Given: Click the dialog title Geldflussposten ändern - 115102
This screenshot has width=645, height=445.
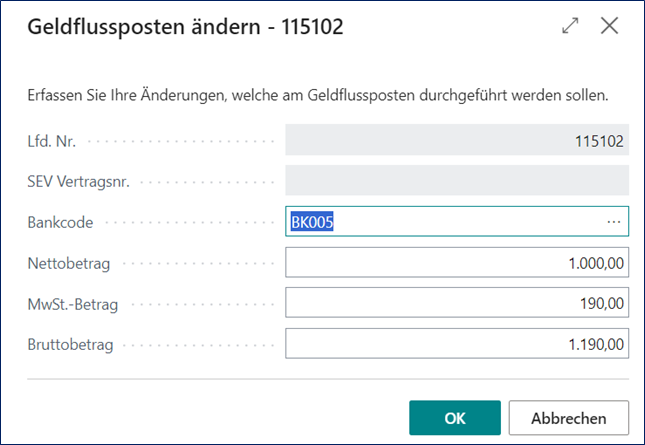Looking at the screenshot, I should click(185, 28).
